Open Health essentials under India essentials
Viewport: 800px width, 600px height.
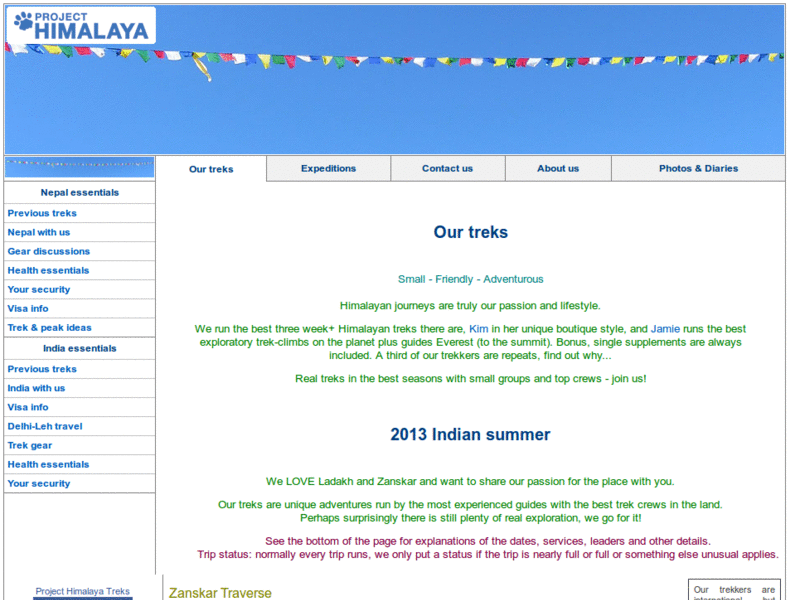coord(48,464)
